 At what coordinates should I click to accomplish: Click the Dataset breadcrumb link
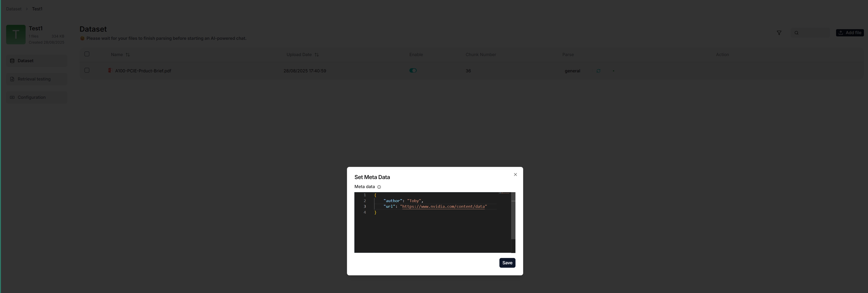point(14,9)
